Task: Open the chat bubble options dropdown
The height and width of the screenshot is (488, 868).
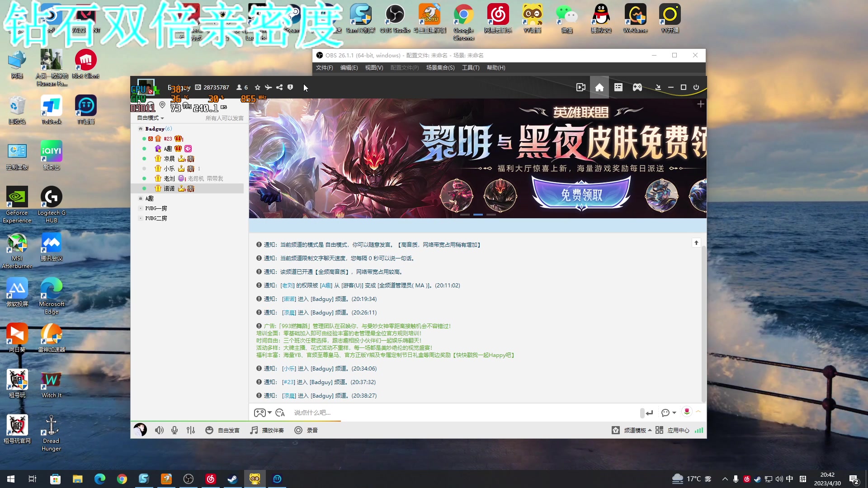Action: tap(669, 413)
